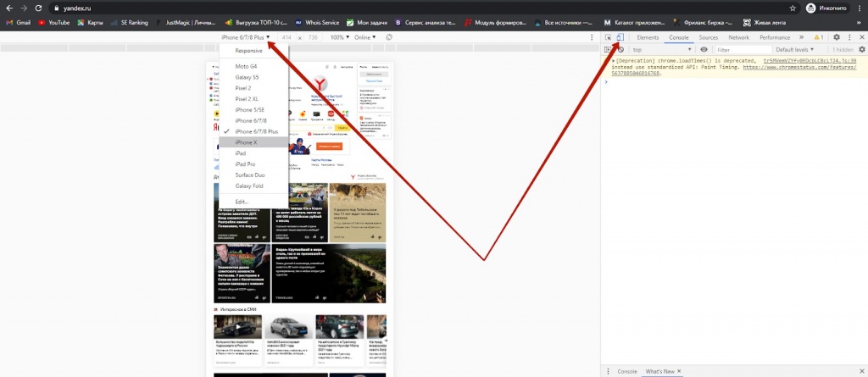Image resolution: width=868 pixels, height=377 pixels.
Task: Open the Default levels dropdown
Action: tap(795, 50)
